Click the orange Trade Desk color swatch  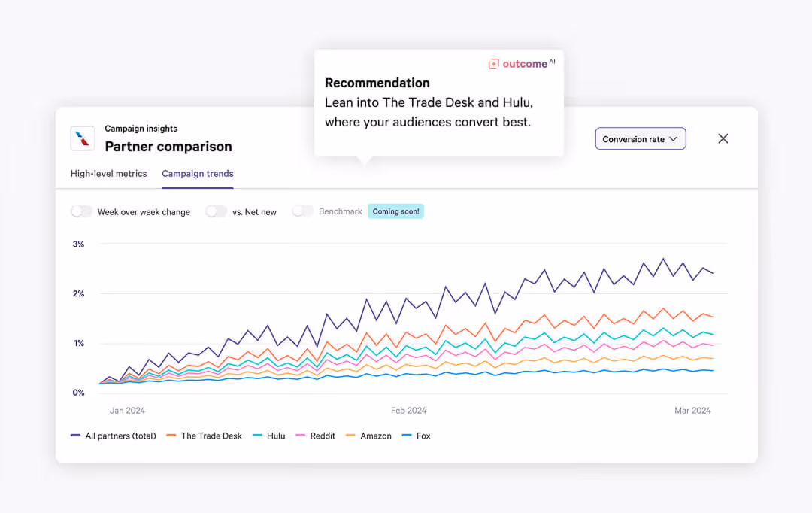click(171, 436)
